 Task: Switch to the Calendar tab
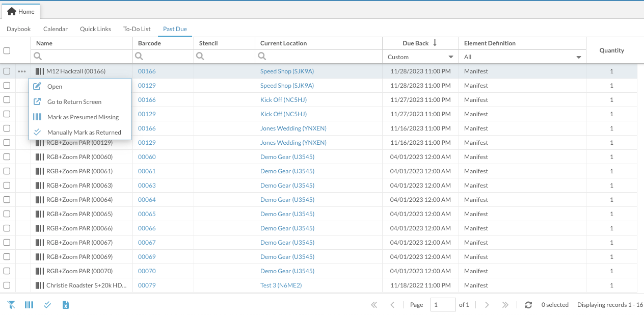pos(56,29)
